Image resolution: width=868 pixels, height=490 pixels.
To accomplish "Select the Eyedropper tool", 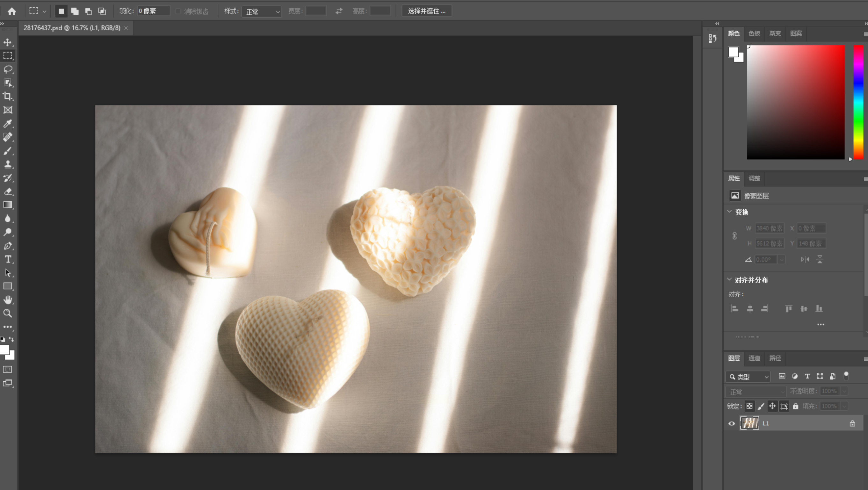I will click(8, 124).
